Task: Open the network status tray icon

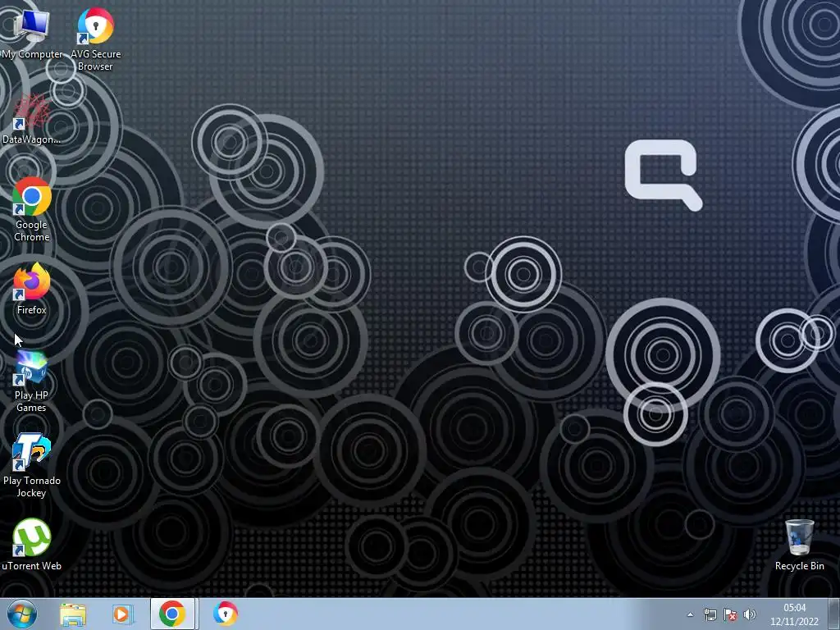Action: tap(710, 614)
